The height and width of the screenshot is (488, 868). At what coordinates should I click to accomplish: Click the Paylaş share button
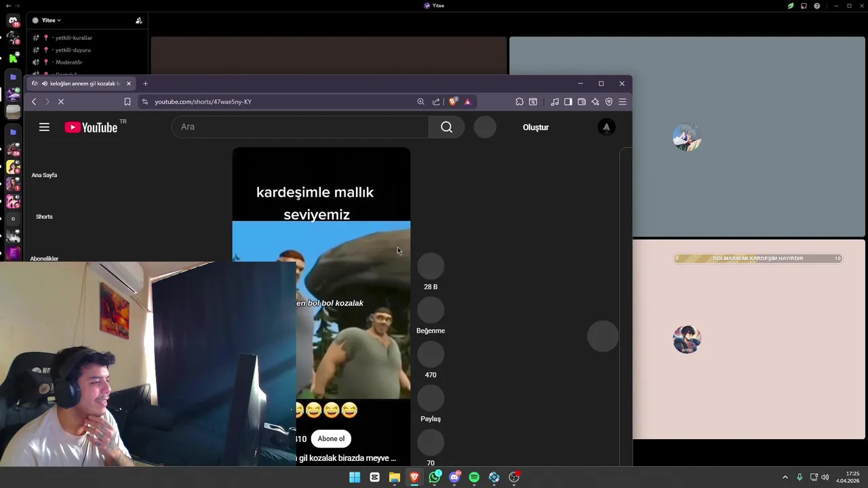point(431,399)
